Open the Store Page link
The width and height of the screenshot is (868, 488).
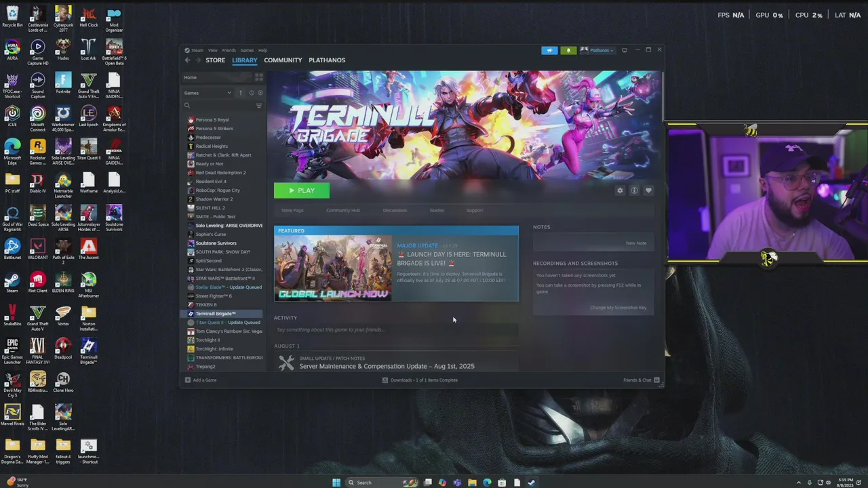[292, 210]
